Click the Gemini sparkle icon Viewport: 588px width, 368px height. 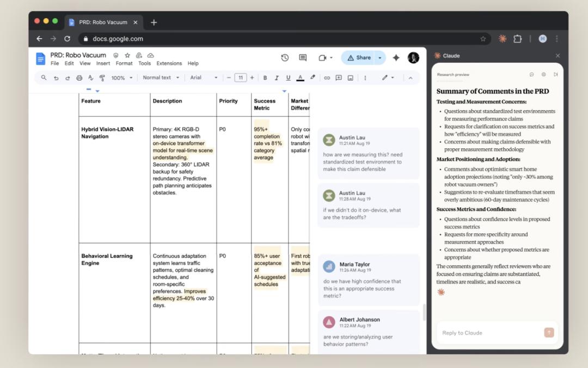click(x=396, y=58)
